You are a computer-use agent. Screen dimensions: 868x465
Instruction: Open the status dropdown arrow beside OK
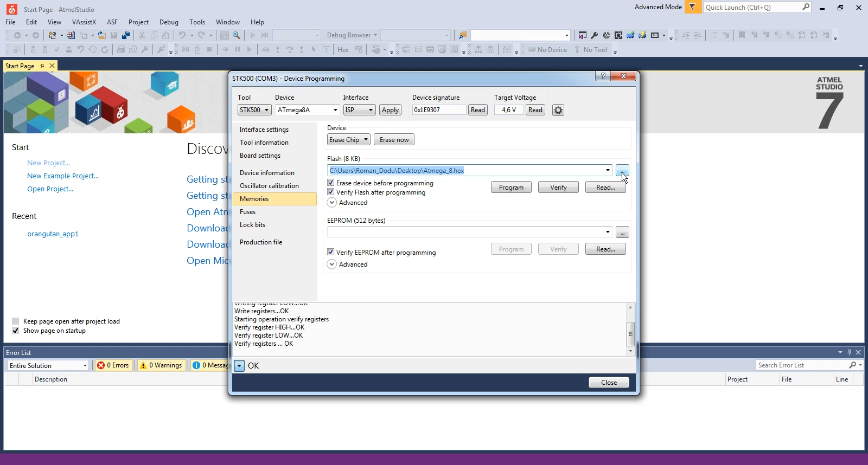[x=239, y=366]
